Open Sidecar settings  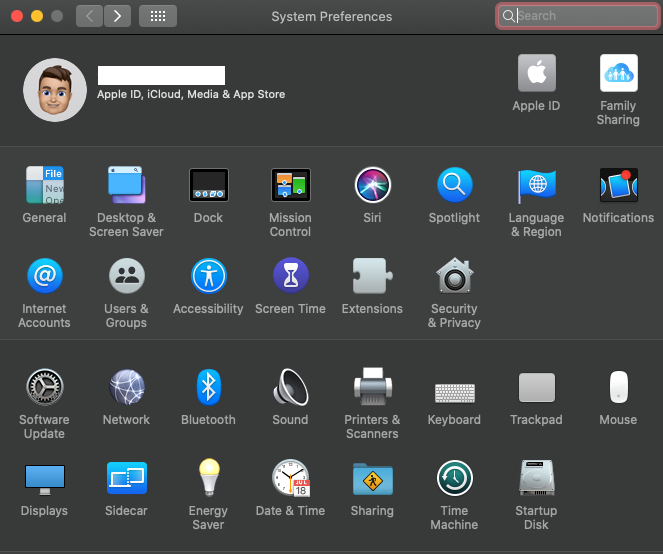(x=126, y=478)
